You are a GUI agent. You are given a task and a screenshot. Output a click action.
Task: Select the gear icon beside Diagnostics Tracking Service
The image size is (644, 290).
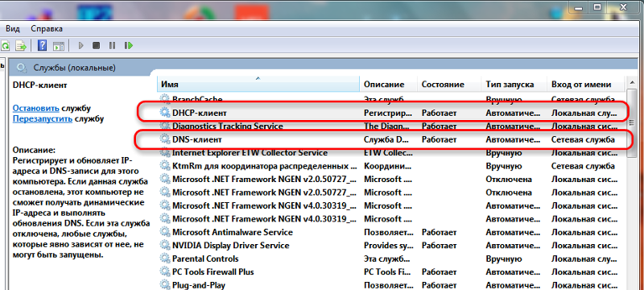tap(165, 126)
